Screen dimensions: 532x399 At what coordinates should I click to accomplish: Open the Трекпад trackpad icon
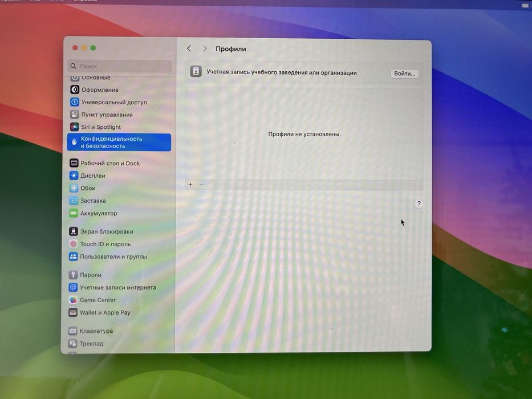[72, 343]
